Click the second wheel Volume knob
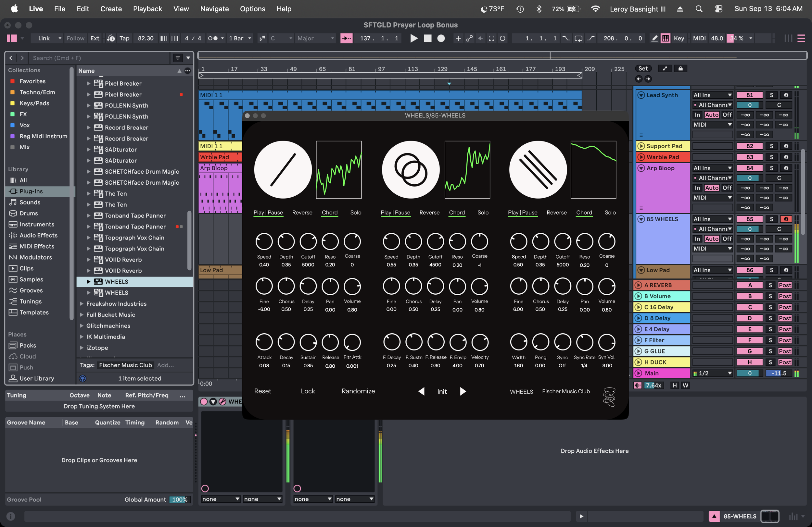 click(479, 286)
